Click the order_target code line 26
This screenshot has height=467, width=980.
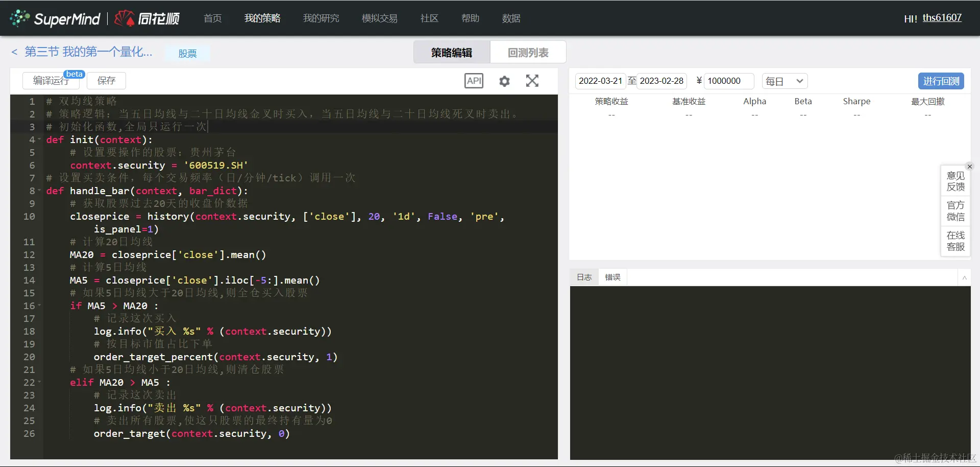point(191,433)
